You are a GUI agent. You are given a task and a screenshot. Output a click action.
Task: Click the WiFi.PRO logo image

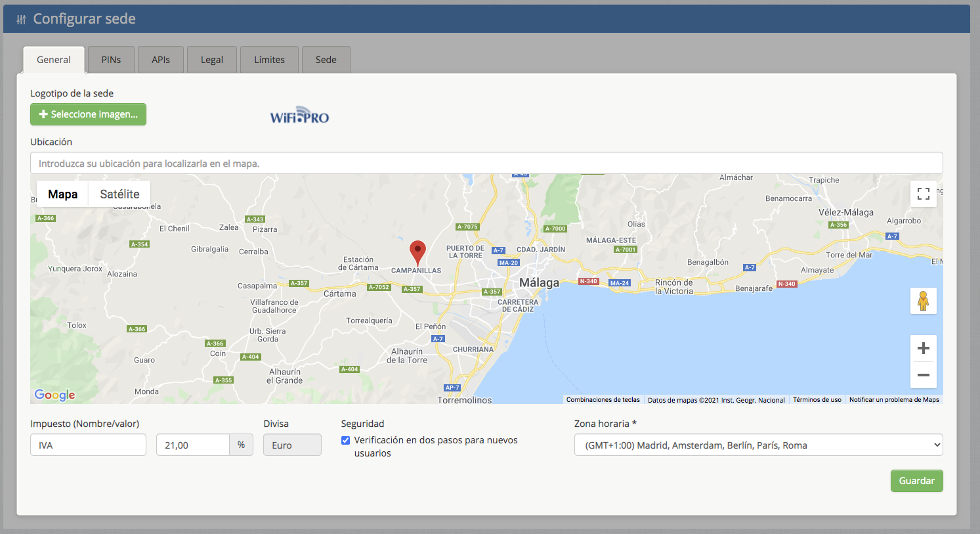tap(299, 116)
